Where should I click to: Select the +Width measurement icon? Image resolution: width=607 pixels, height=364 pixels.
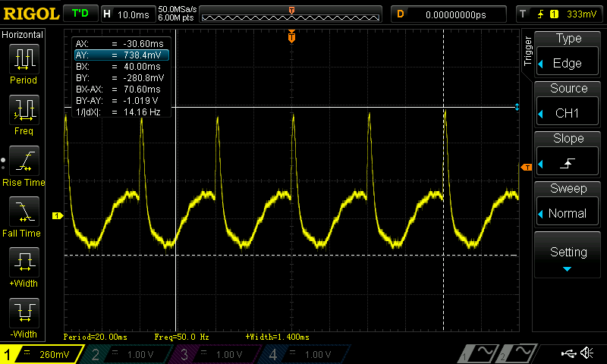(x=24, y=266)
